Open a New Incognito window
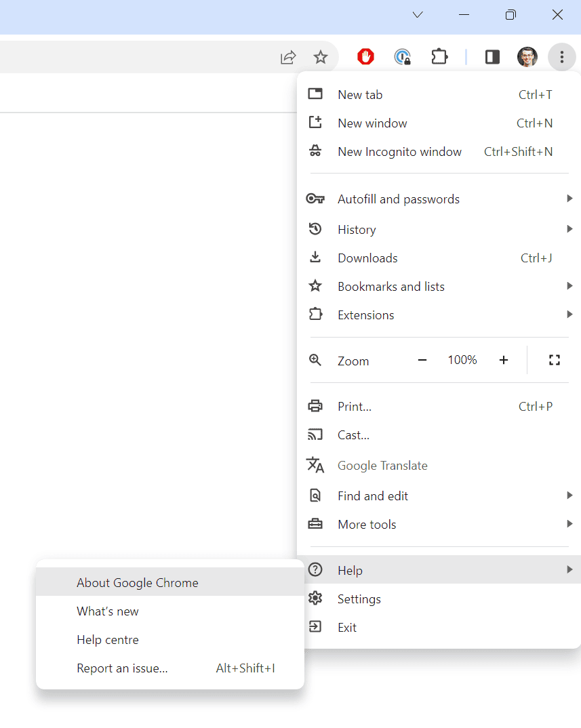581x728 pixels. coord(399,151)
